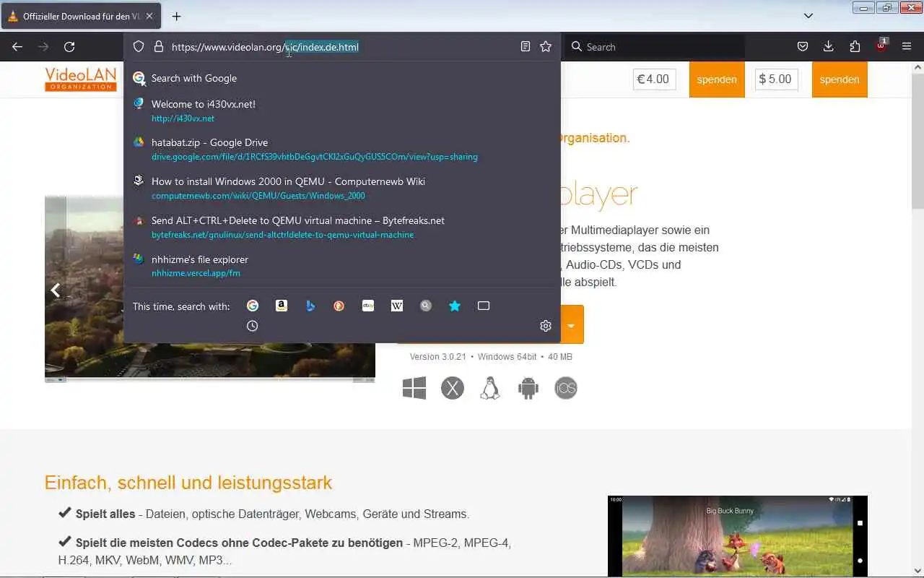Open the list all tabs dropdown
The image size is (924, 578).
click(x=808, y=16)
